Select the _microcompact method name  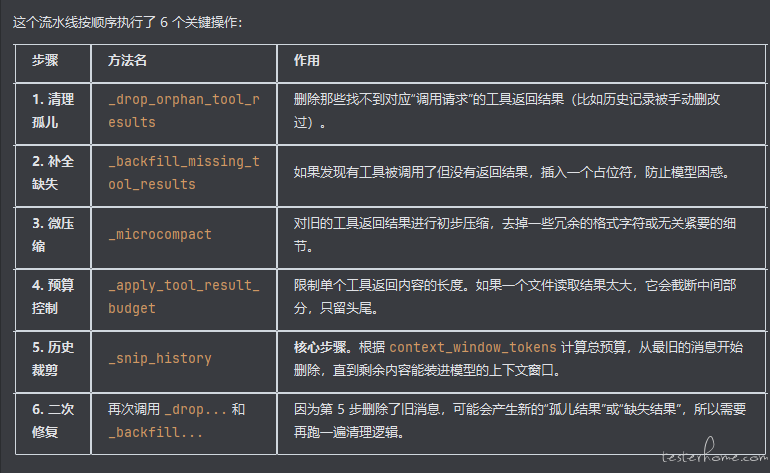160,234
